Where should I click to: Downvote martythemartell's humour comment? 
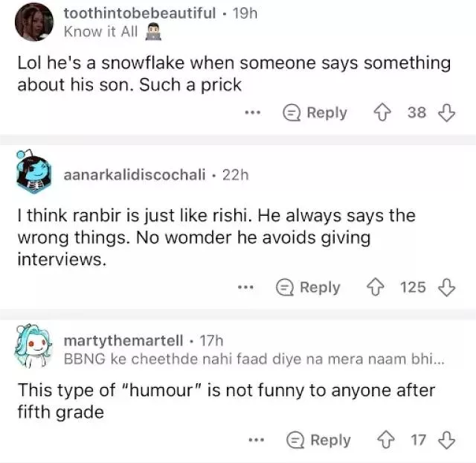tap(447, 440)
